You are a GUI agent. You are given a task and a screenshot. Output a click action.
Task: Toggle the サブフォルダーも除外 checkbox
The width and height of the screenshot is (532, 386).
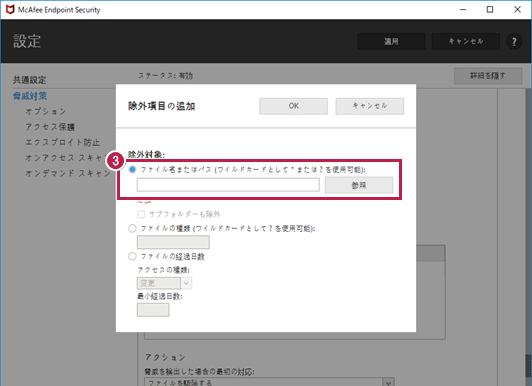pos(141,214)
